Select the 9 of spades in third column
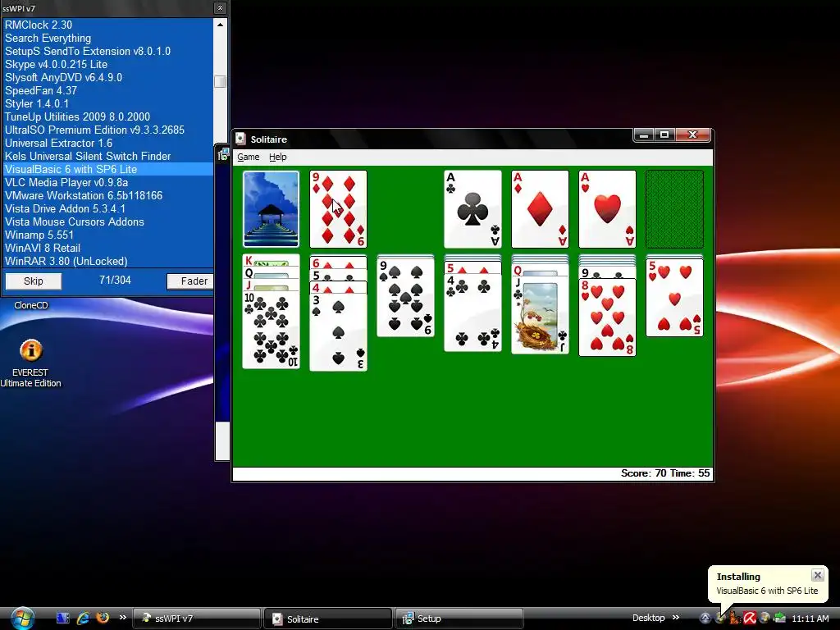 [405, 297]
